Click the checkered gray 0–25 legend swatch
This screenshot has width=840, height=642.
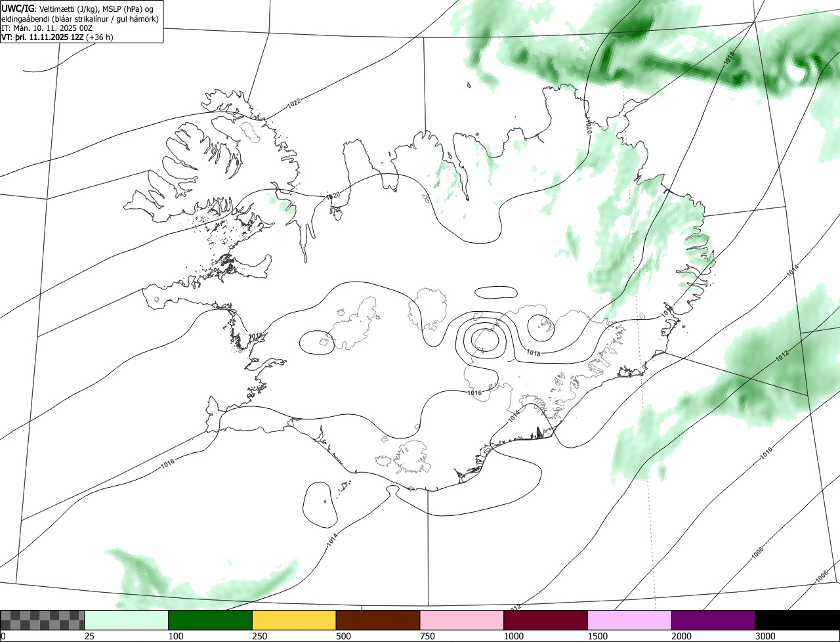pos(43,620)
